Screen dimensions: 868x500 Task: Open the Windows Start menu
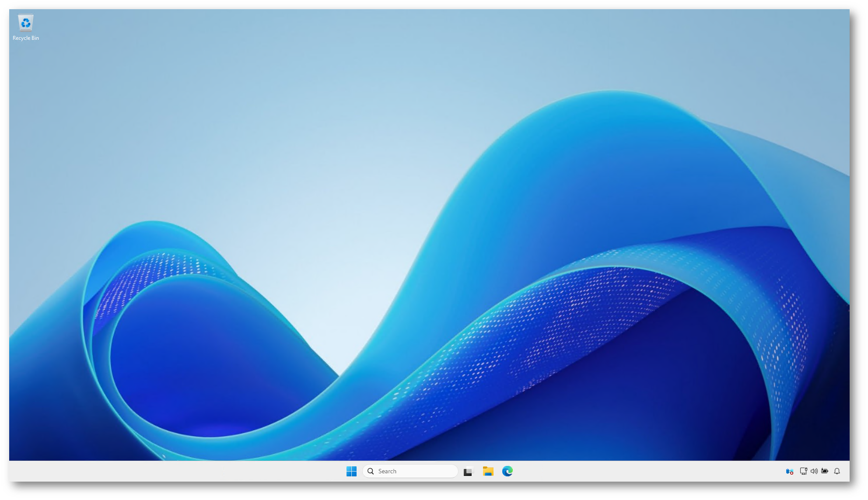(x=351, y=471)
